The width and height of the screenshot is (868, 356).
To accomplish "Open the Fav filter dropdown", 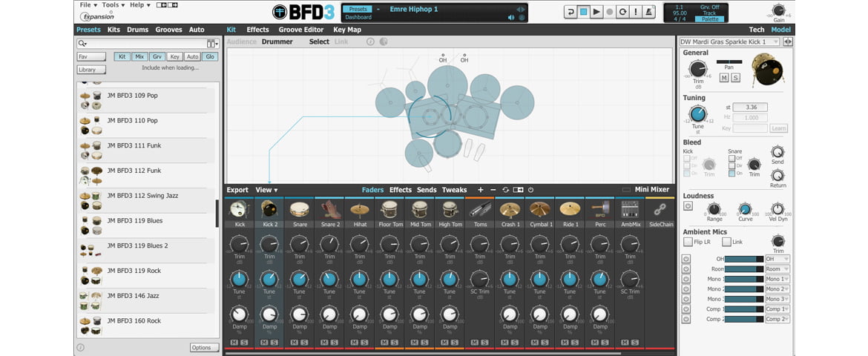I will coord(91,56).
